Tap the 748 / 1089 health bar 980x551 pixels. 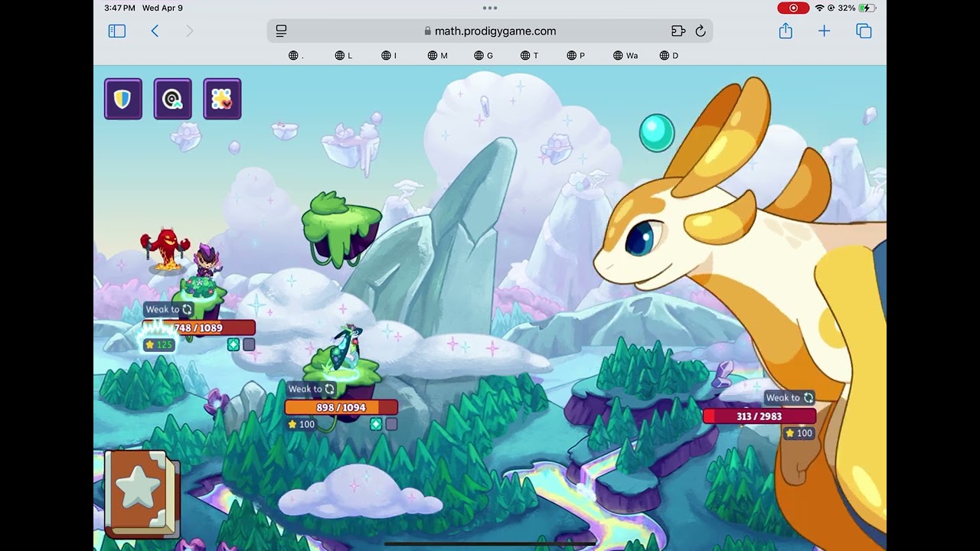coord(198,328)
